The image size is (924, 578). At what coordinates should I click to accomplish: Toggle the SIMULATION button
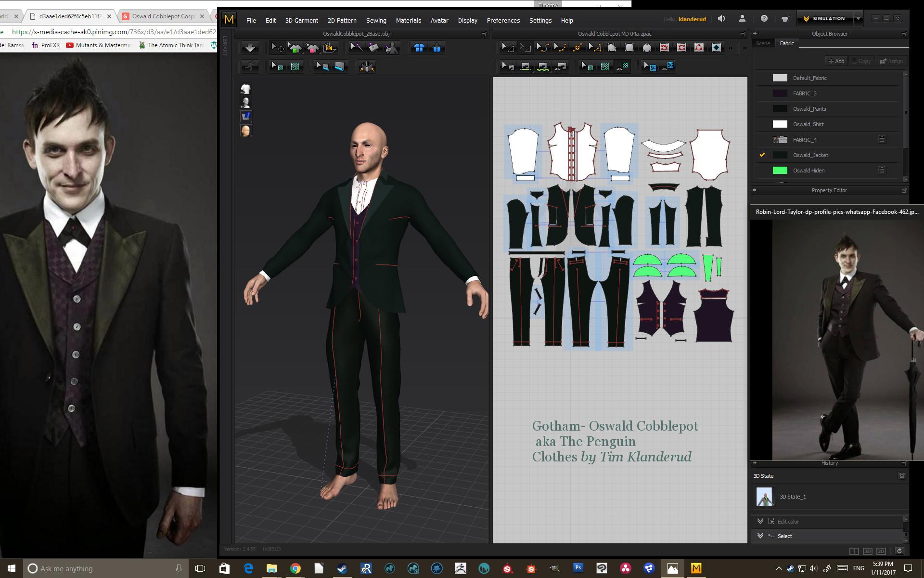click(824, 19)
